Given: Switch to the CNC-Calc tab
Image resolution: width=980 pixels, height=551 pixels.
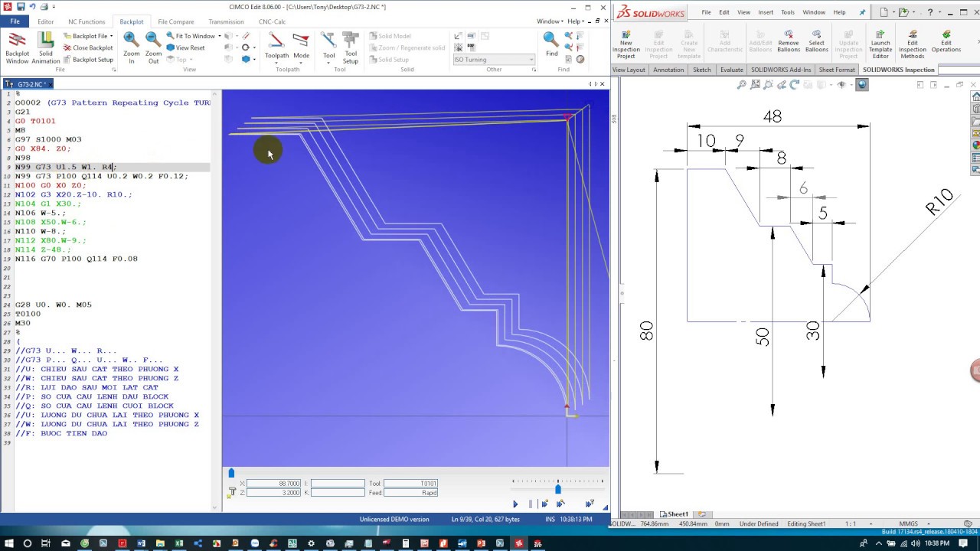Looking at the screenshot, I should click(272, 21).
